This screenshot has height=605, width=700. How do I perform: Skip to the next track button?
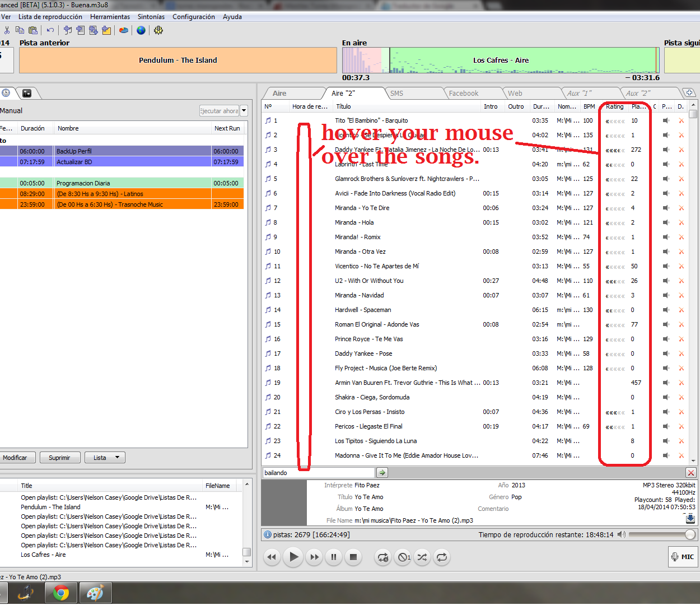click(314, 557)
